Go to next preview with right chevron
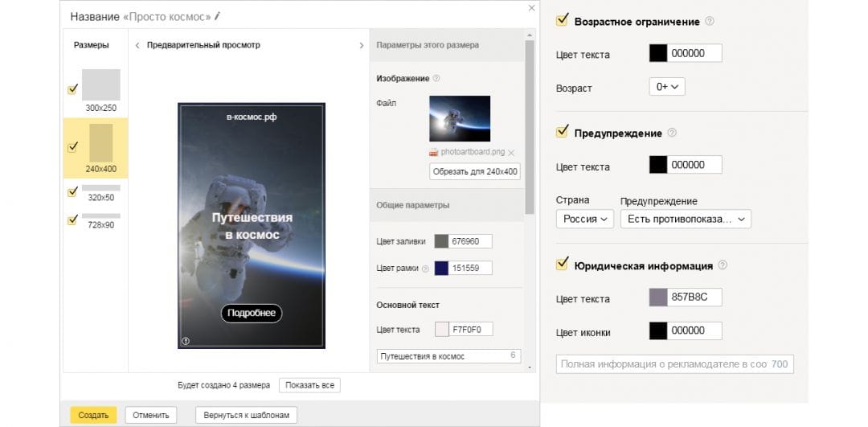 point(362,45)
